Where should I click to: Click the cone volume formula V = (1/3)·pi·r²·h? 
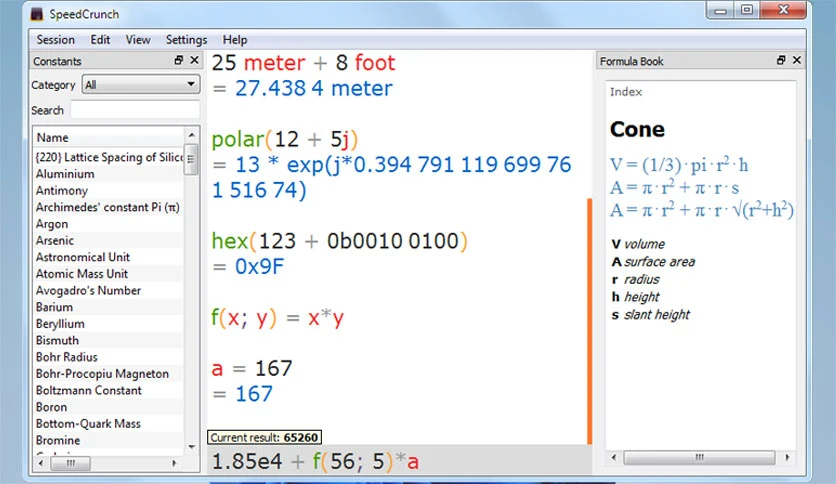(679, 165)
